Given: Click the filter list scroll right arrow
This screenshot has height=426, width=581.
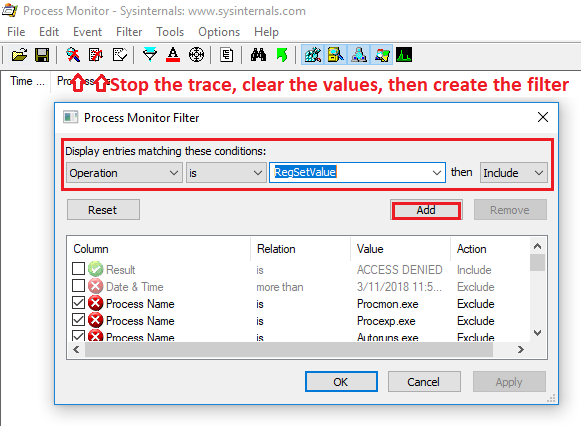Looking at the screenshot, I should pyautogui.click(x=521, y=349).
